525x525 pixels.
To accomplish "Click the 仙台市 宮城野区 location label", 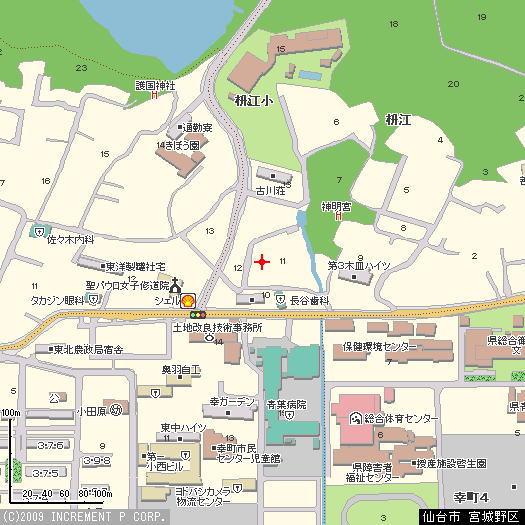I will [470, 517].
